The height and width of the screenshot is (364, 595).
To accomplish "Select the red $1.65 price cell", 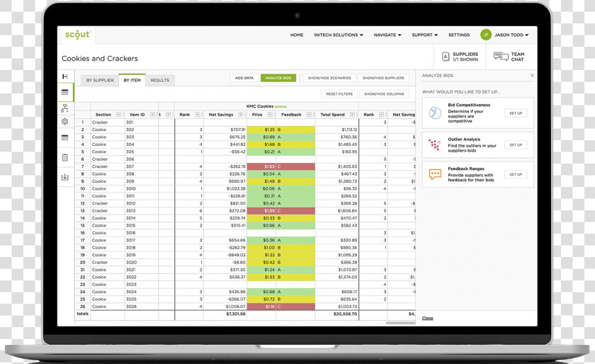I will coord(261,166).
